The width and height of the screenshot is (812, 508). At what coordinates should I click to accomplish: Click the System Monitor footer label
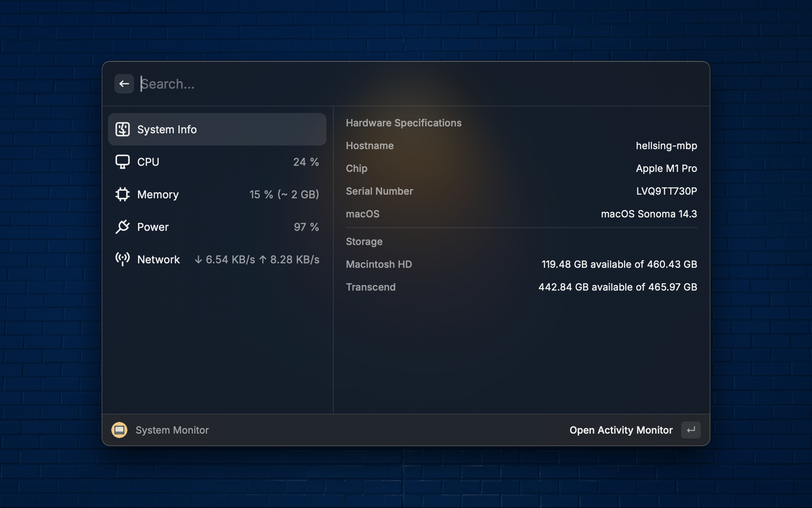[x=172, y=430]
